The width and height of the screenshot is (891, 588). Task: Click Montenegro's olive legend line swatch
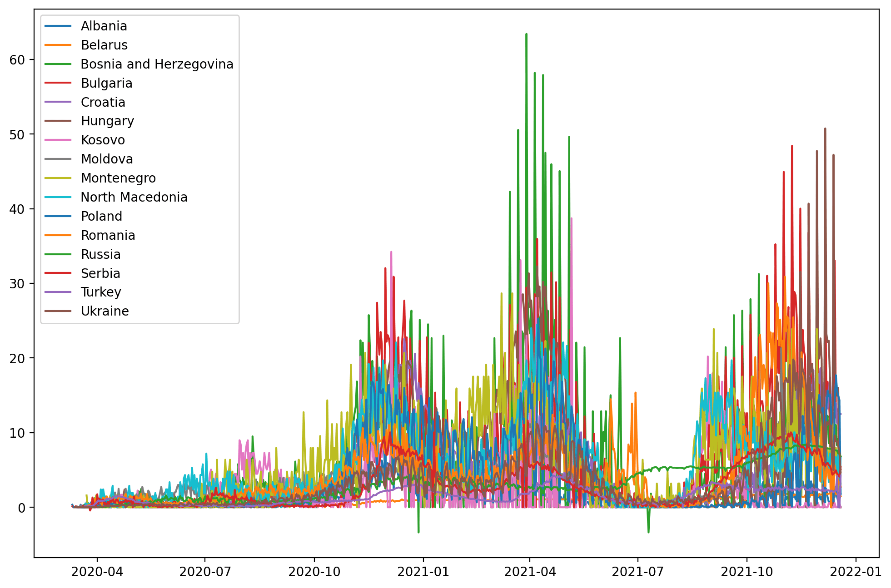[58, 178]
